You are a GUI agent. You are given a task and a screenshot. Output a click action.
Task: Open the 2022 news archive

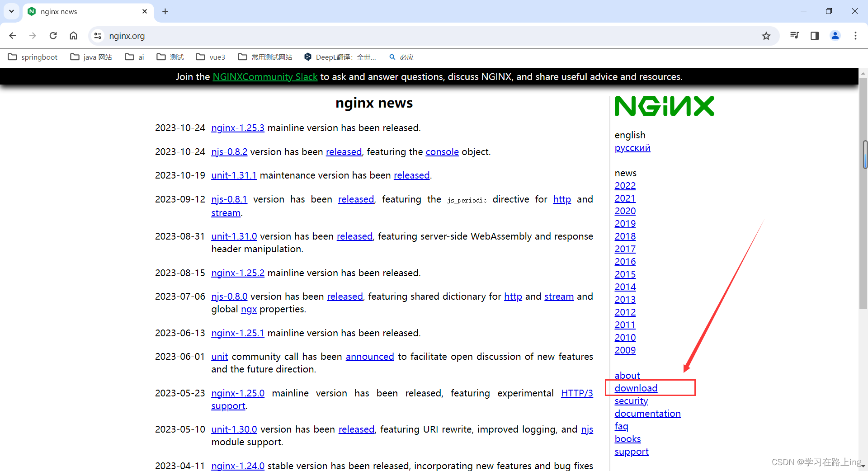(x=625, y=185)
